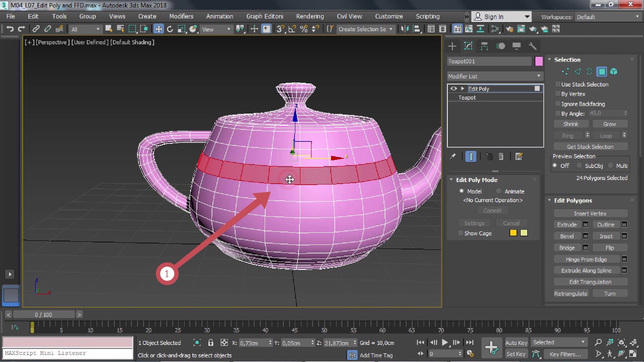Viewport: 644px width, 362px height.
Task: Toggle the Show Cage checkbox
Action: (460, 233)
